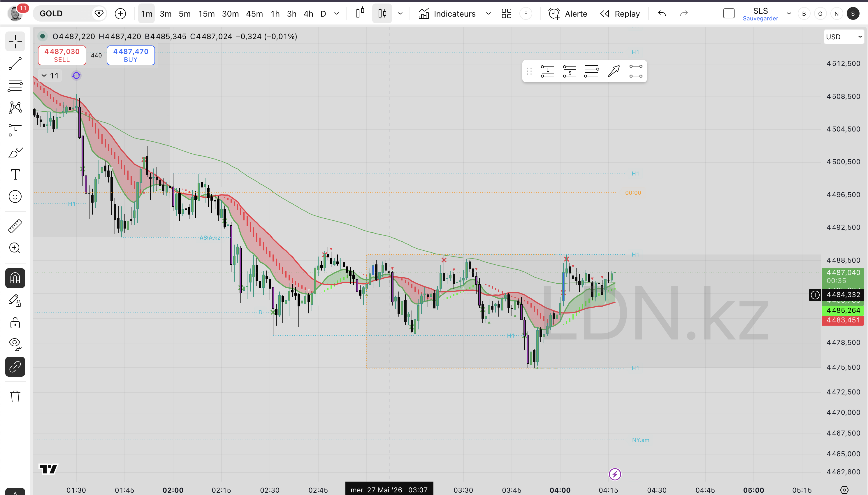Screen dimensions: 868x495
Task: Start bar Replay mode
Action: click(620, 14)
